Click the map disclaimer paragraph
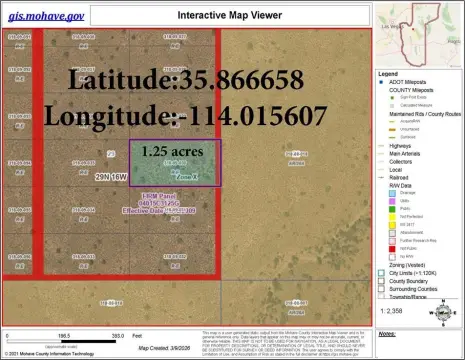Screen dimensions: 465x360 [283, 344]
